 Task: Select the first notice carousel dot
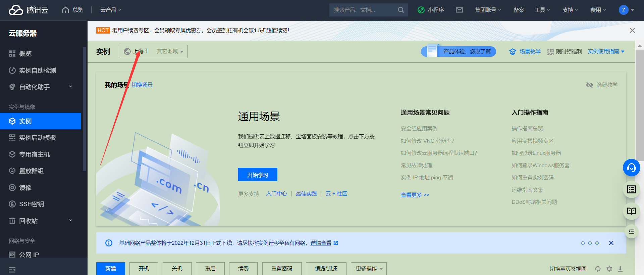583,243
